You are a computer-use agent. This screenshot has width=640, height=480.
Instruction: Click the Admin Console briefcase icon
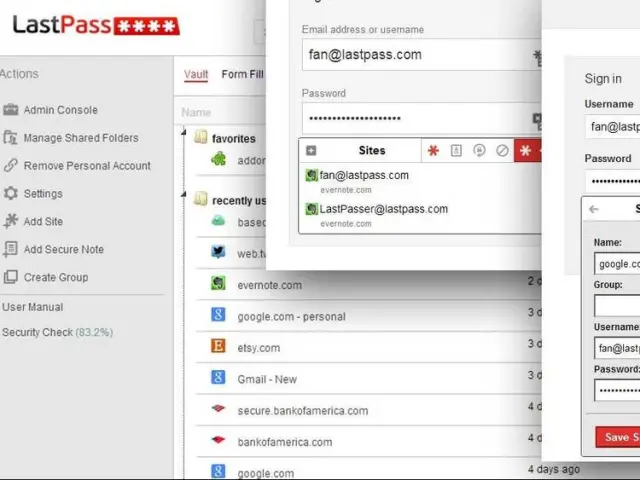[x=11, y=109]
